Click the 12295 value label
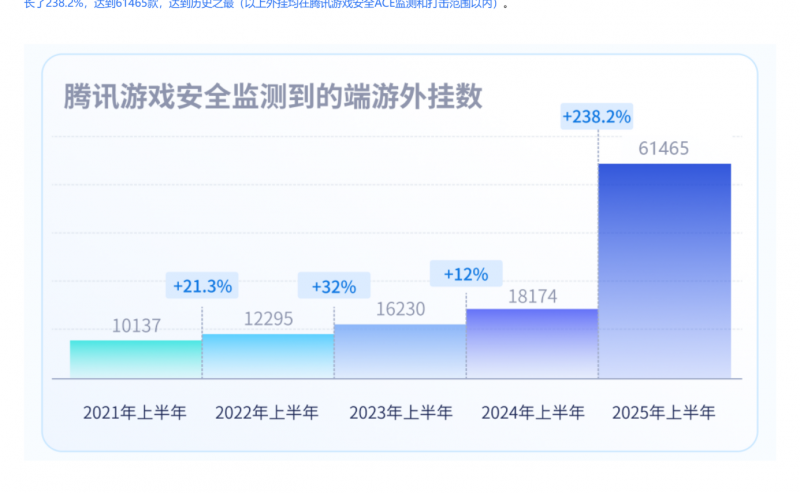Screen dimensions: 800x493 point(268,319)
